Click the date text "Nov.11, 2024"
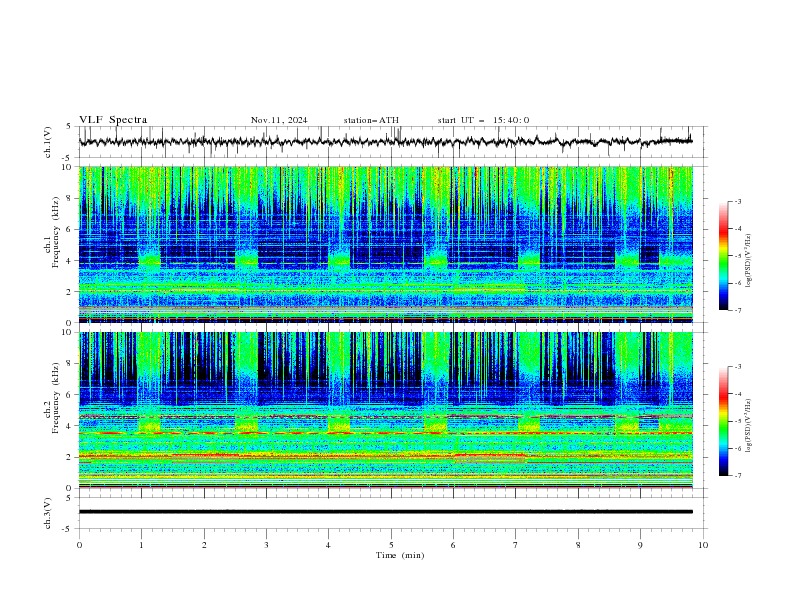Screen dimensions: 792x612 pyautogui.click(x=279, y=120)
